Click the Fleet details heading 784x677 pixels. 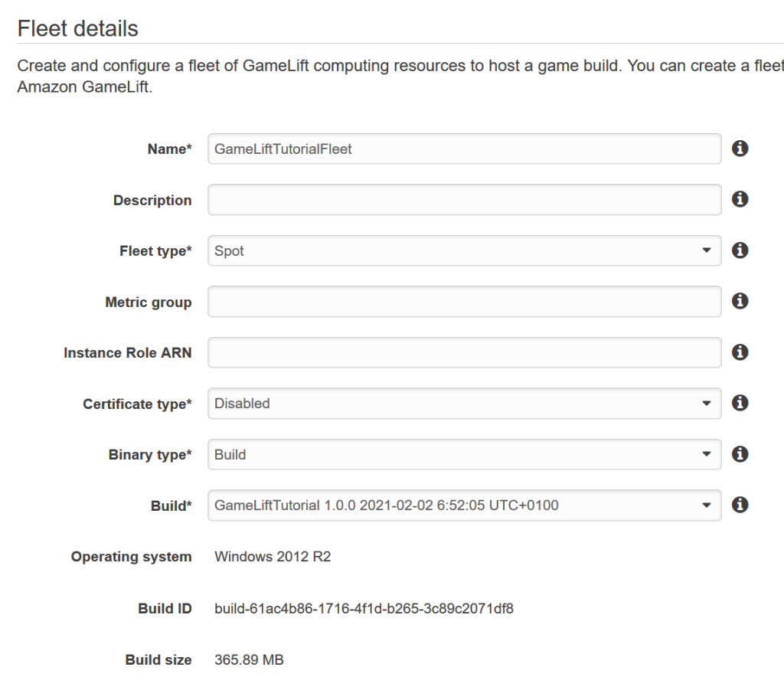pos(77,29)
